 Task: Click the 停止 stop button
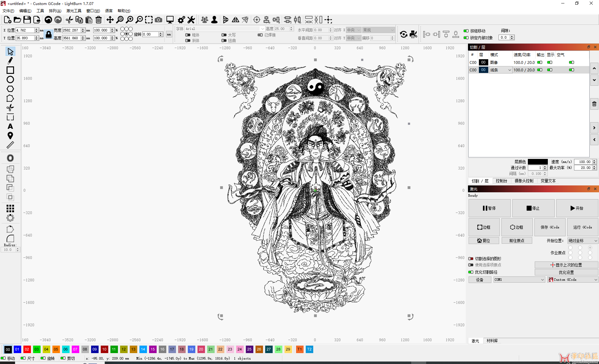click(533, 208)
